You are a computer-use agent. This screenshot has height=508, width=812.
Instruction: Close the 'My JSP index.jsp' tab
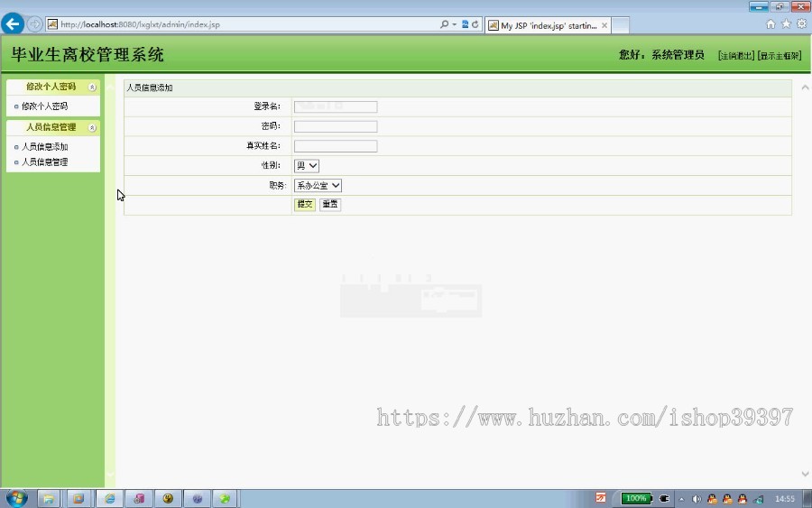tap(604, 25)
